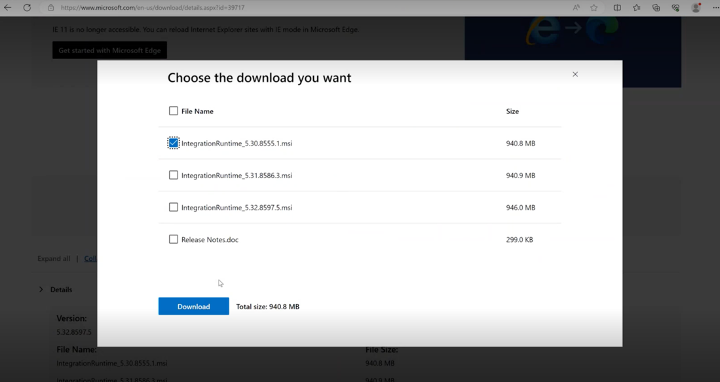Close the download chooser dialog
The width and height of the screenshot is (720, 382).
click(575, 74)
